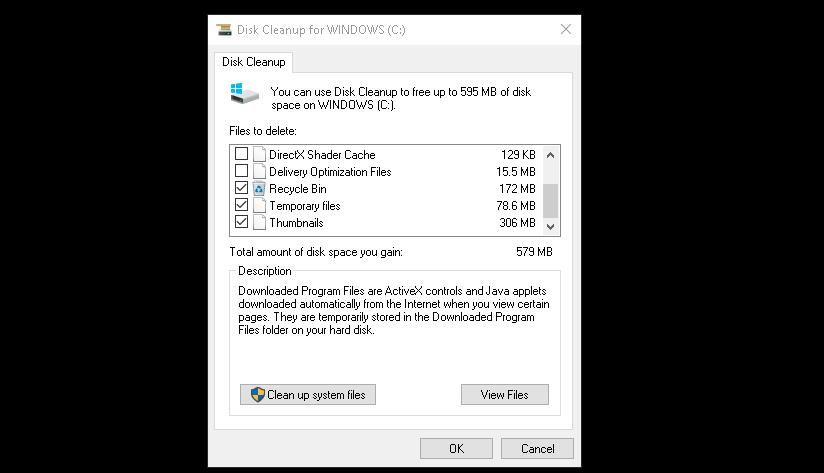This screenshot has height=473, width=824.
Task: Confirm with the OK button
Action: (x=456, y=449)
